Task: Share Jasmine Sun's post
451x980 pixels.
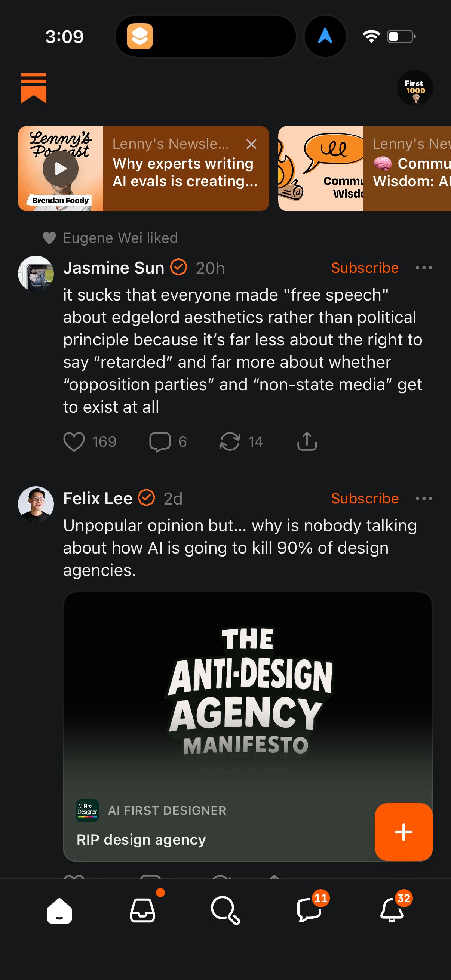Action: [307, 442]
